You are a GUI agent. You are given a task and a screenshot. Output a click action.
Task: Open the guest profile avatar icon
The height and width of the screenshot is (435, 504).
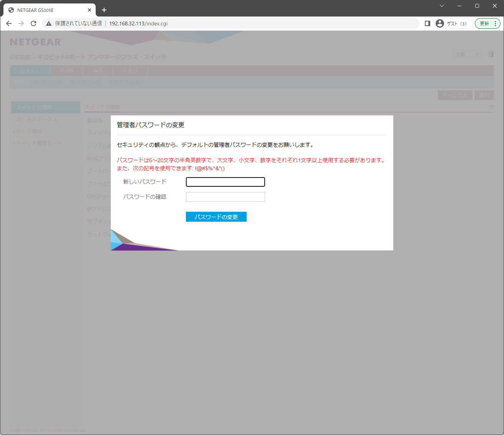[x=439, y=23]
